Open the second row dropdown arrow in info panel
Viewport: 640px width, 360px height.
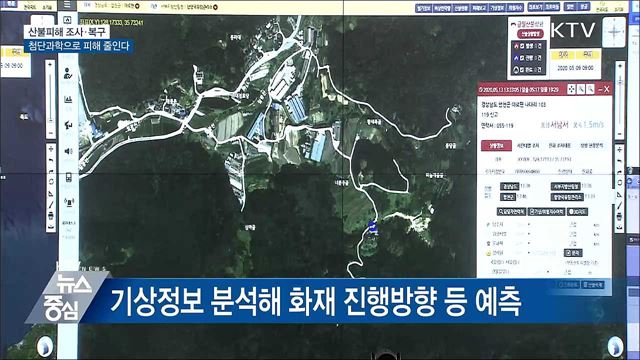[x=529, y=234]
